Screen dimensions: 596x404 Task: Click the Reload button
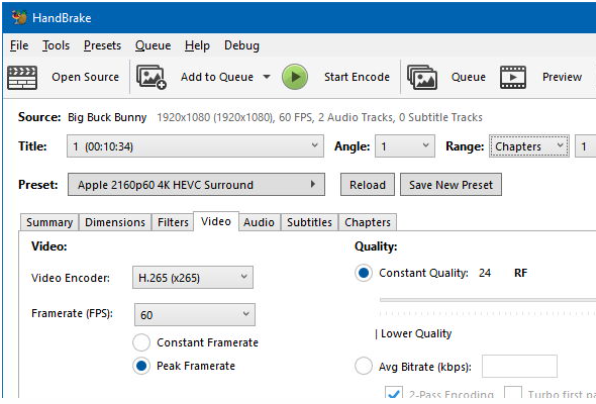point(367,185)
